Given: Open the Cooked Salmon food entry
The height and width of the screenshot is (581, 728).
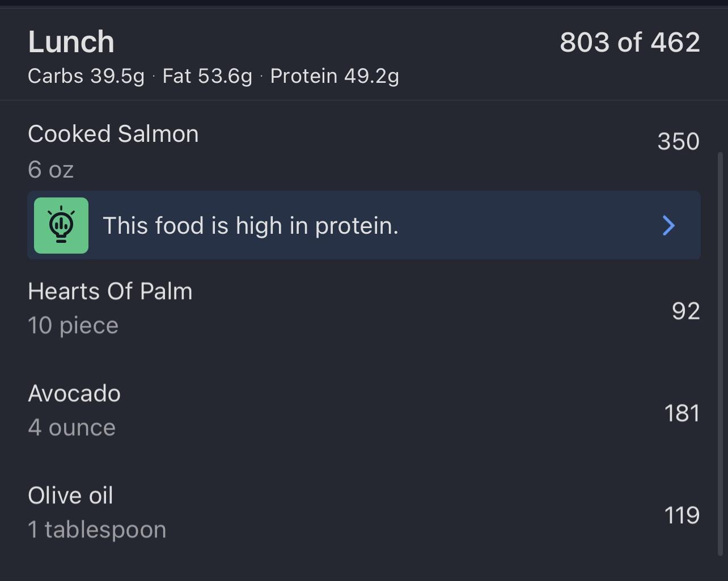Looking at the screenshot, I should click(x=113, y=134).
